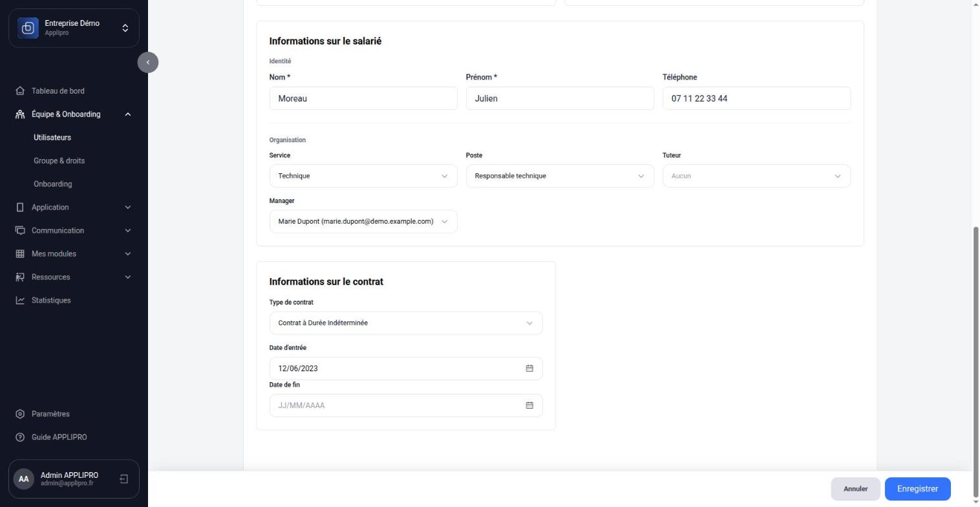Collapse the sidebar with the arrow button
This screenshot has height=507, width=980.
point(148,62)
